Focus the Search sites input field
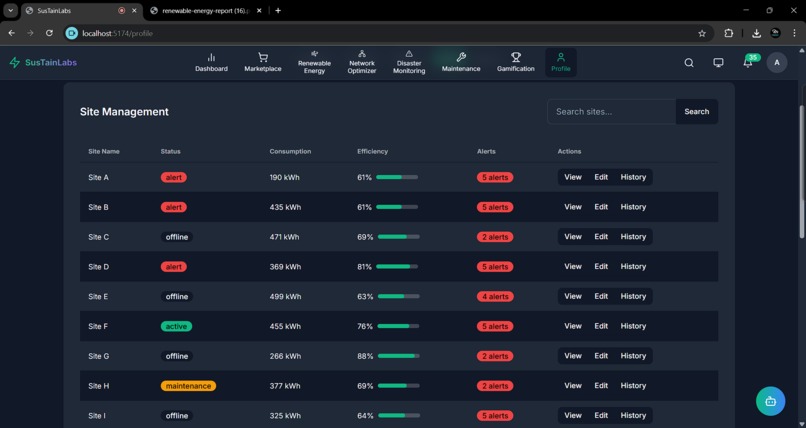Image resolution: width=806 pixels, height=428 pixels. coord(611,111)
